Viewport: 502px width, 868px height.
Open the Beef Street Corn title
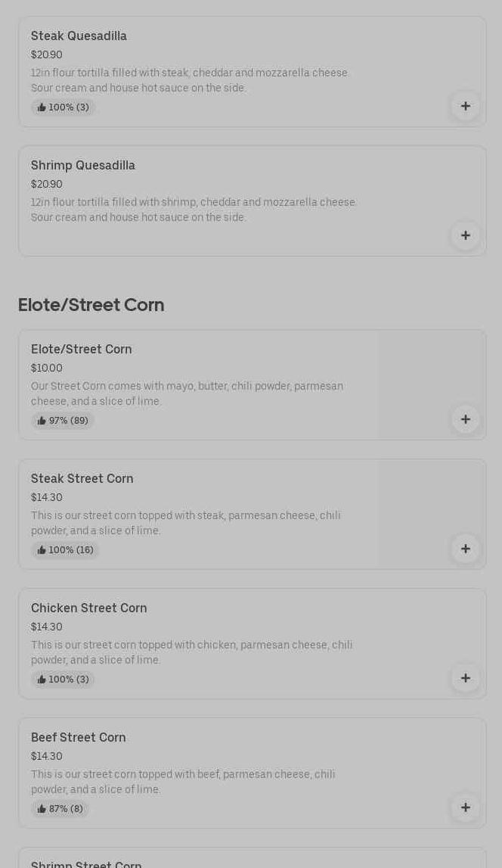79,737
